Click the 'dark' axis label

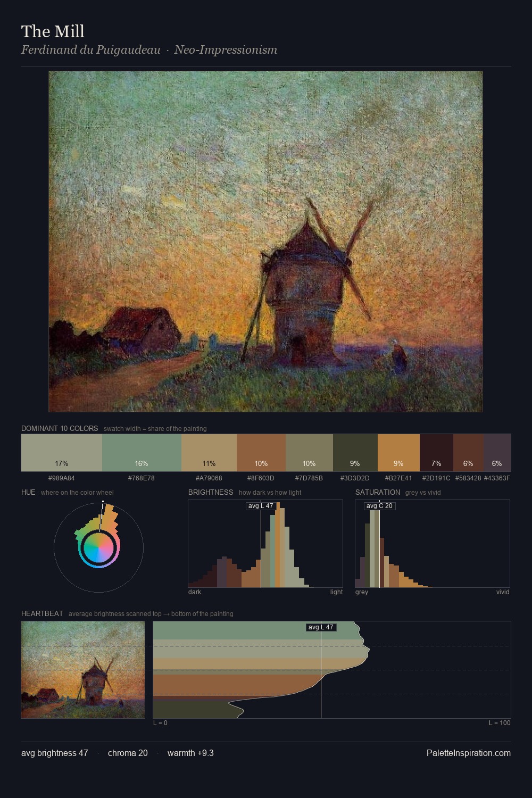195,592
